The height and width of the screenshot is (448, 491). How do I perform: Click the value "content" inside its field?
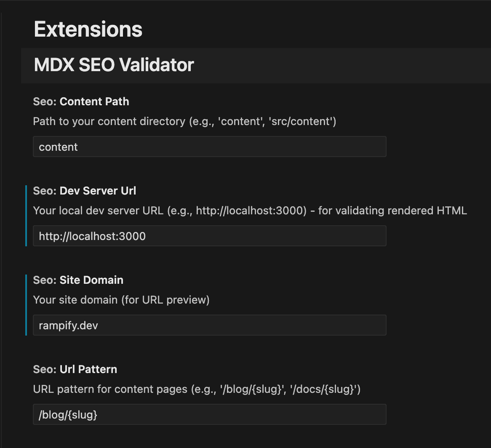coord(58,147)
